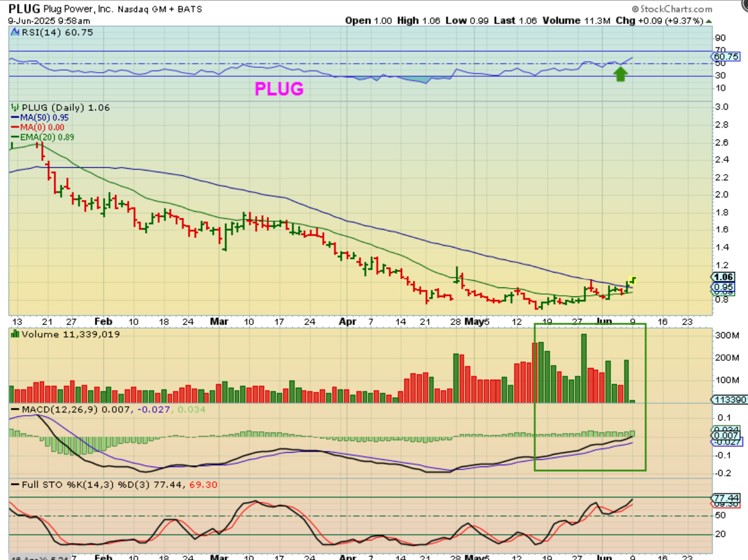Click the "Nasdaq GM + BATS" exchange label
748x560 pixels.
pos(160,10)
